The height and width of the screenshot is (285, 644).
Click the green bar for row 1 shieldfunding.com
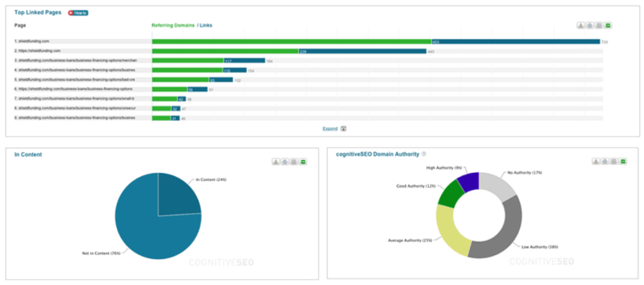(x=292, y=42)
